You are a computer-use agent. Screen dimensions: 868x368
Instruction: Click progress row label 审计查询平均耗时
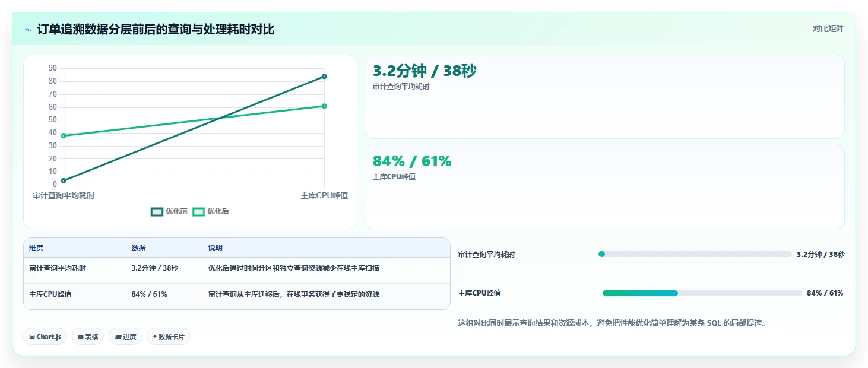[x=486, y=255]
